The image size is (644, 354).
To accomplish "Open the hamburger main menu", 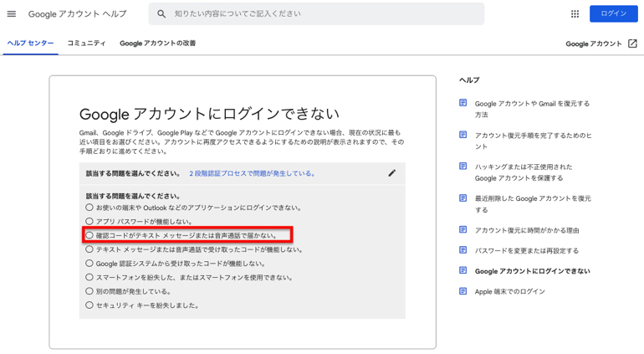I will point(12,14).
